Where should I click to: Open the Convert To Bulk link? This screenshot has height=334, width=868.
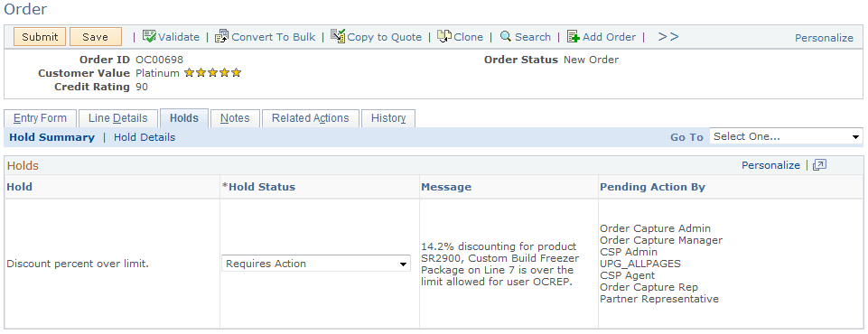pyautogui.click(x=274, y=37)
